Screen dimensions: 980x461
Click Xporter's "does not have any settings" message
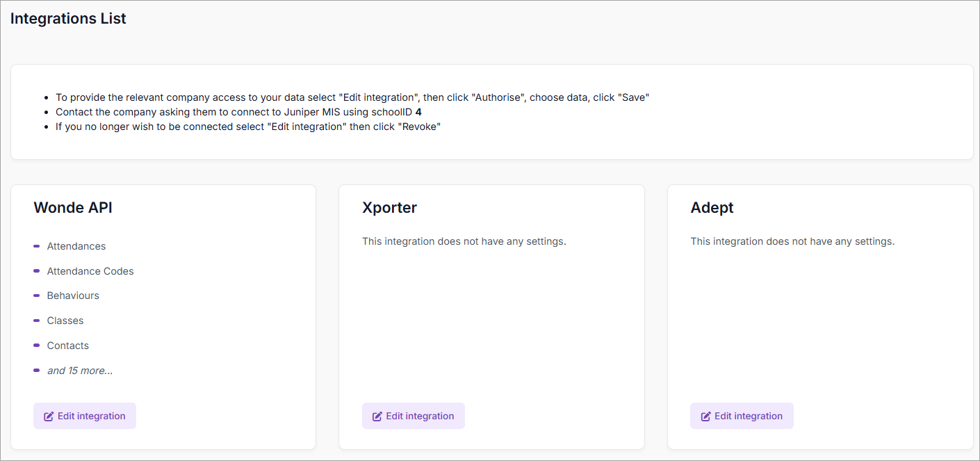click(x=464, y=241)
